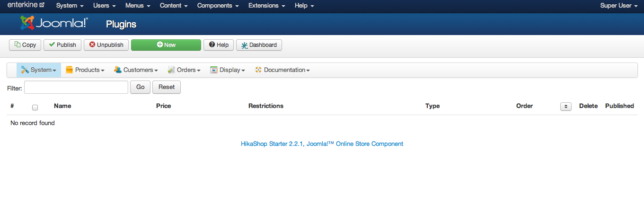This screenshot has width=644, height=216.
Task: Click the Published column header
Action: [619, 106]
